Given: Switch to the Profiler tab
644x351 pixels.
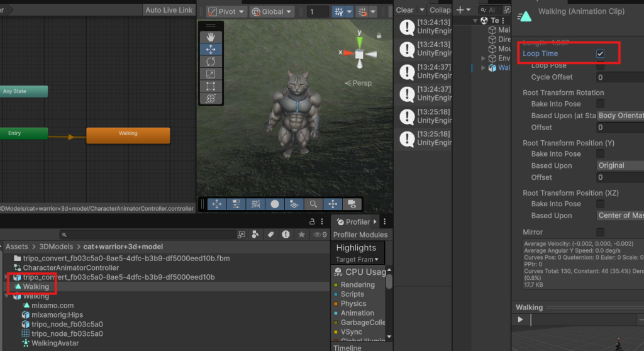Looking at the screenshot, I should click(x=353, y=221).
